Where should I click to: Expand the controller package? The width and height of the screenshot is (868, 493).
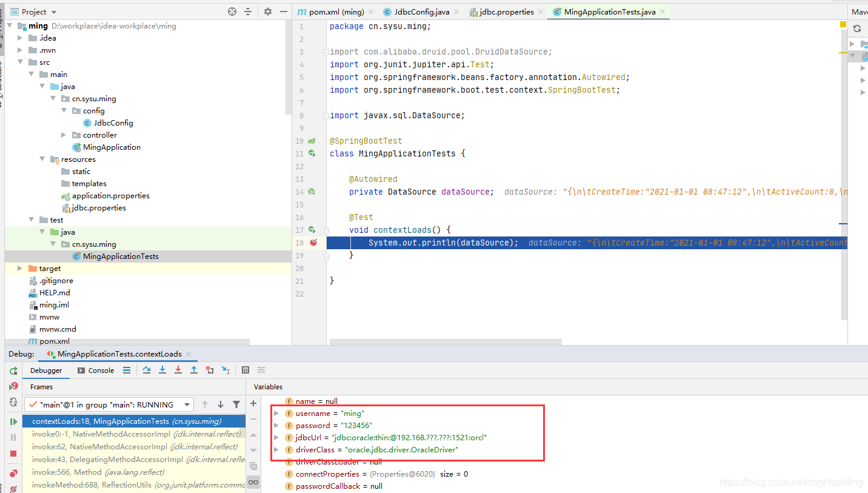click(x=64, y=135)
